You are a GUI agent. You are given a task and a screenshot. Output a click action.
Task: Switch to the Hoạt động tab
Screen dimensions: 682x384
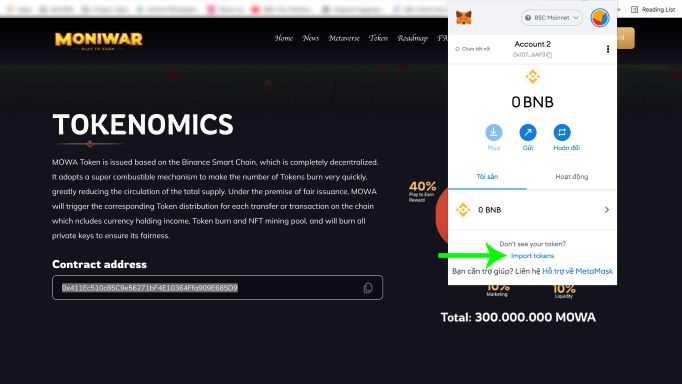coord(572,177)
